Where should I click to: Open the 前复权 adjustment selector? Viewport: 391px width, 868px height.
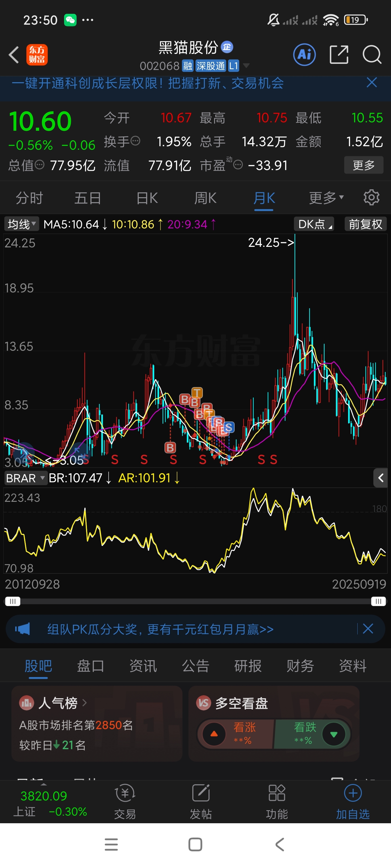pos(365,224)
